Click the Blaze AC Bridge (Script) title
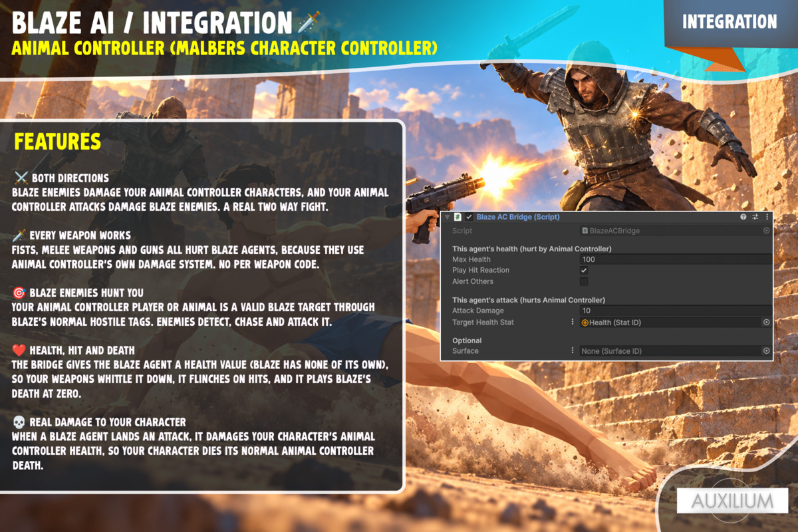 [x=518, y=217]
